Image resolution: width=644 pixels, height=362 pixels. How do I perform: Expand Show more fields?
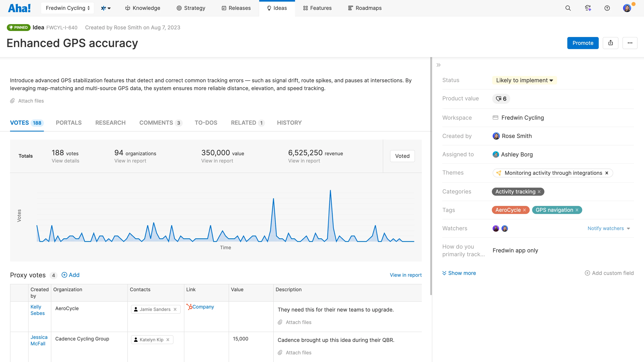point(459,273)
